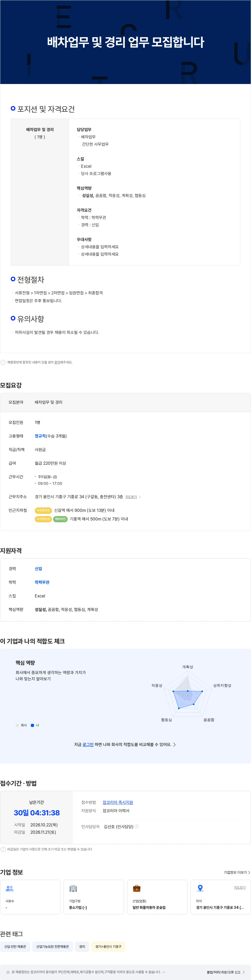Click the 나 legend swatch
Screen dimensions: 251x980
(x=32, y=725)
